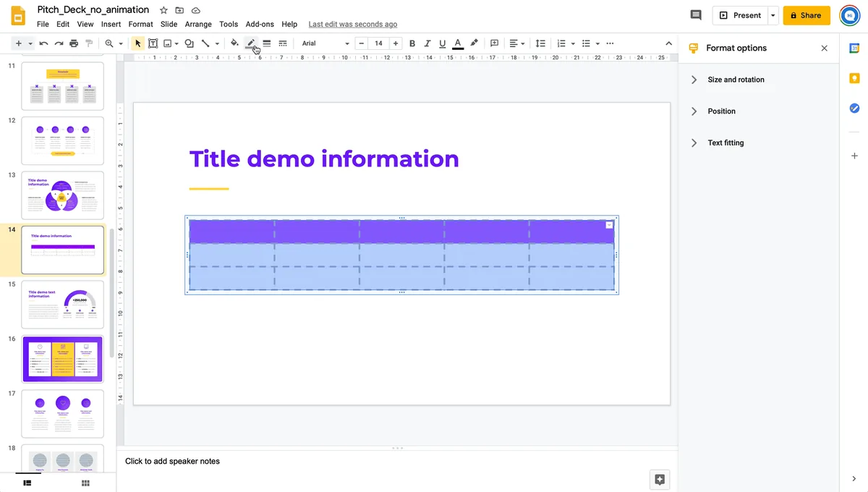Open the Google Keep side panel icon

click(854, 78)
